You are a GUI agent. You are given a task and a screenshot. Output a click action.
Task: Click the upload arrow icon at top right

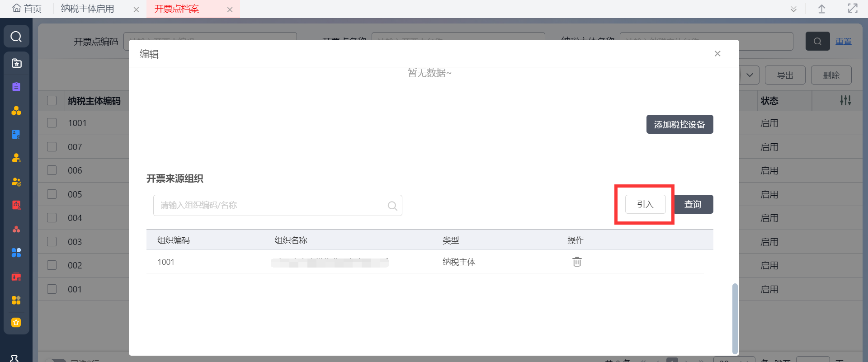822,9
